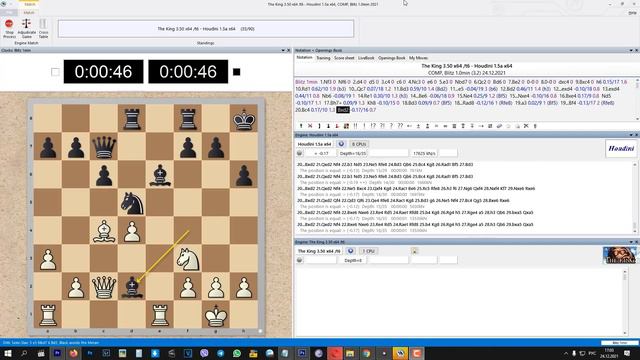Click the black X icon in annotation toolbar
640x360 pixels.
tap(526, 126)
